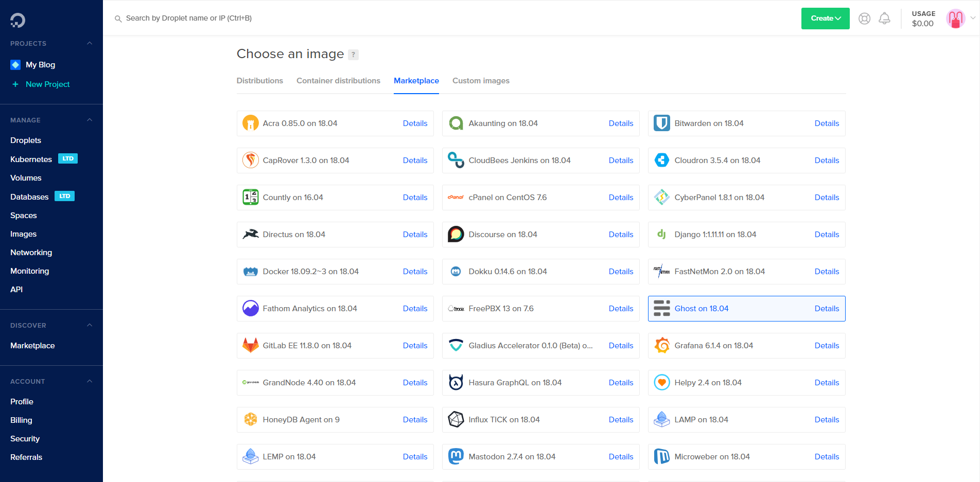Click the Mastodon app icon
980x482 pixels.
456,457
